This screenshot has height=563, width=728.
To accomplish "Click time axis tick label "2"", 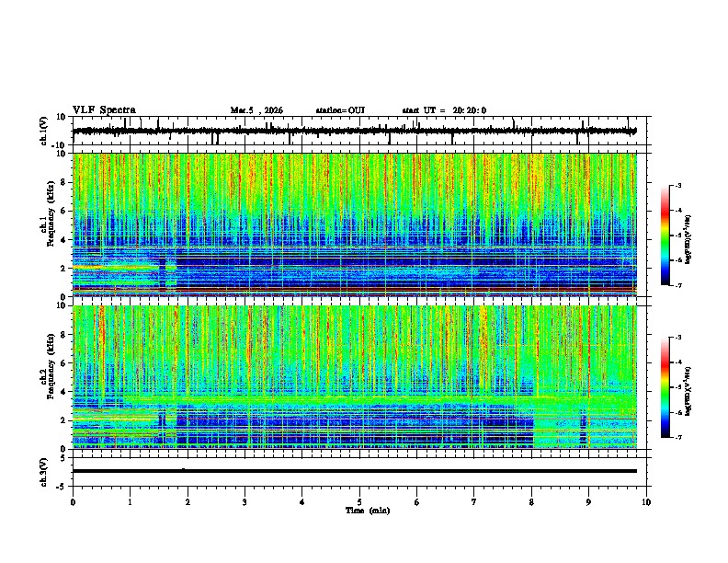I will tap(188, 502).
